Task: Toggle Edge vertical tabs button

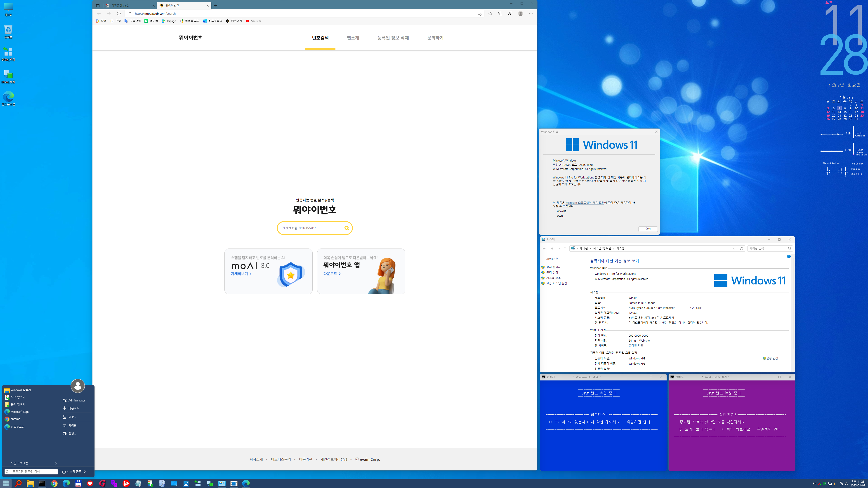Action: tap(98, 5)
